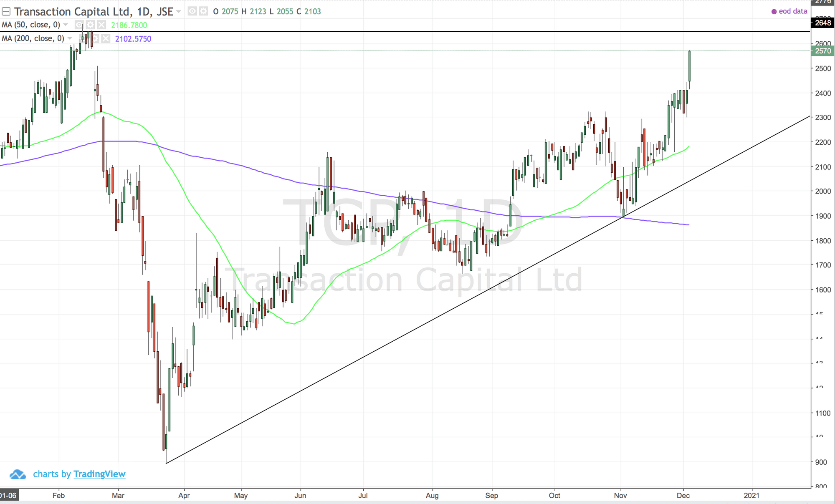Click the 1600 price axis label
The width and height of the screenshot is (835, 504).
coord(823,290)
